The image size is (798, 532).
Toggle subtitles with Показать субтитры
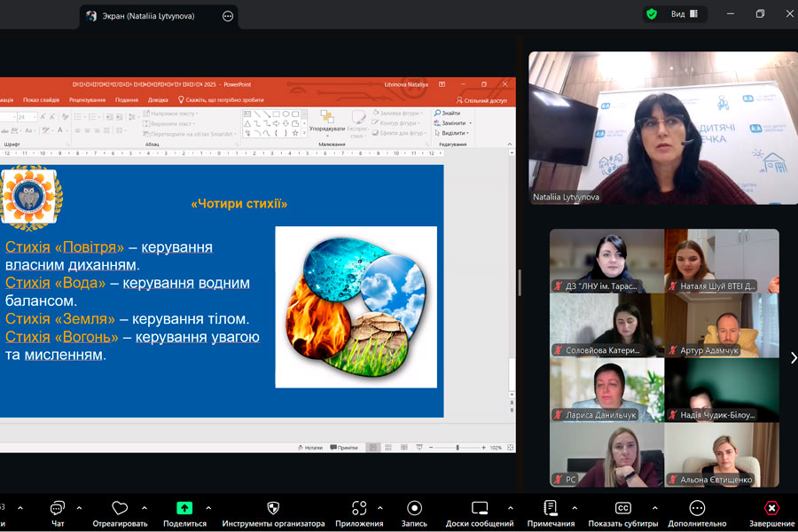coord(622,509)
